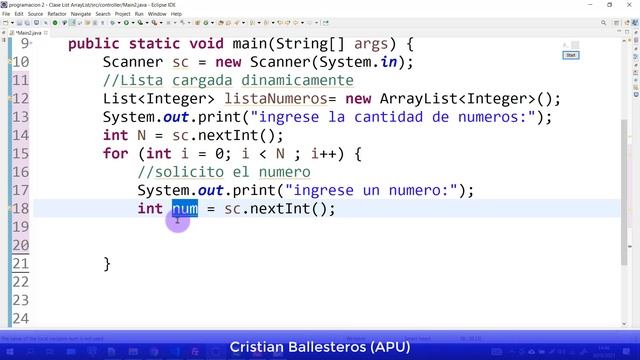Select the *Main2.java editor tab

click(28, 33)
